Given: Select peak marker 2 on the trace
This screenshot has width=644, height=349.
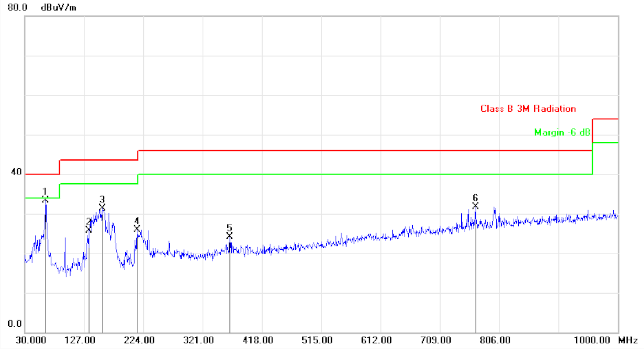Looking at the screenshot, I should point(89,229).
